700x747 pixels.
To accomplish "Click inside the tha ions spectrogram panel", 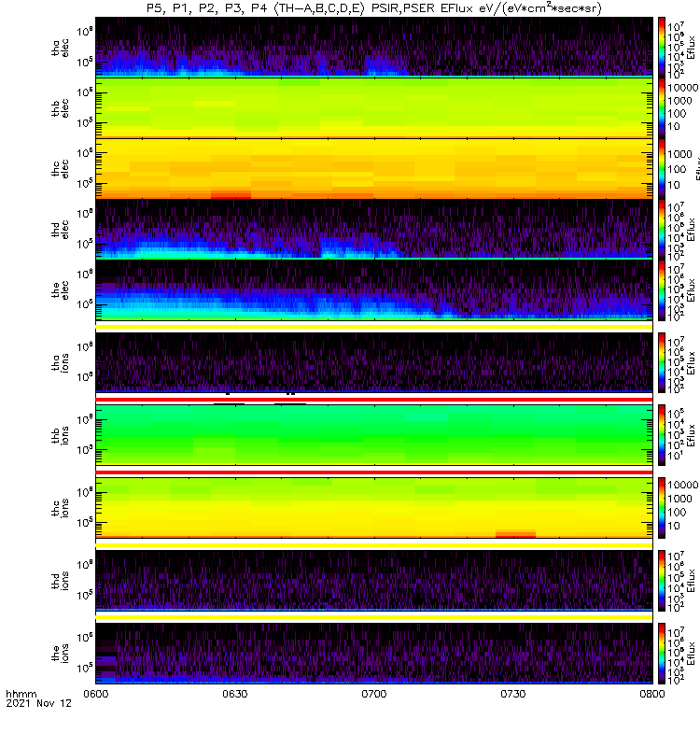I will coord(374,362).
